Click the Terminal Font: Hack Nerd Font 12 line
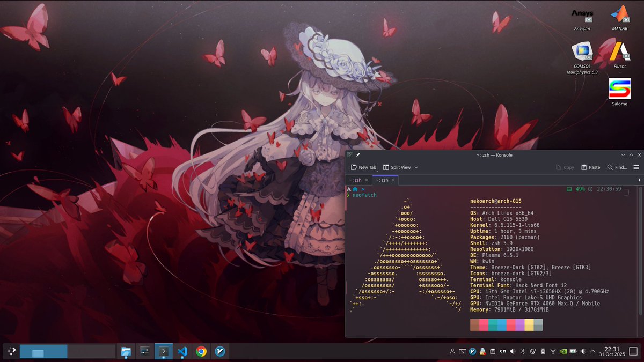644x362 pixels. [518, 285]
